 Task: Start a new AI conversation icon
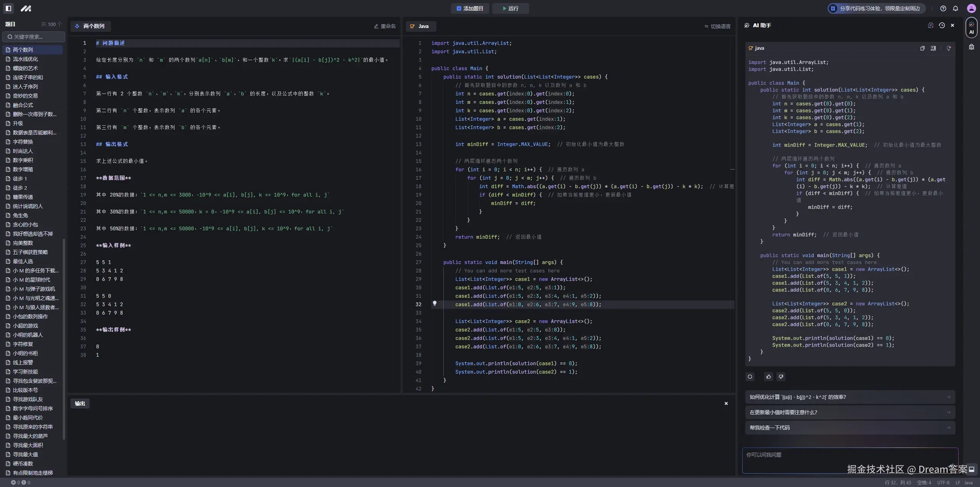[x=931, y=25]
